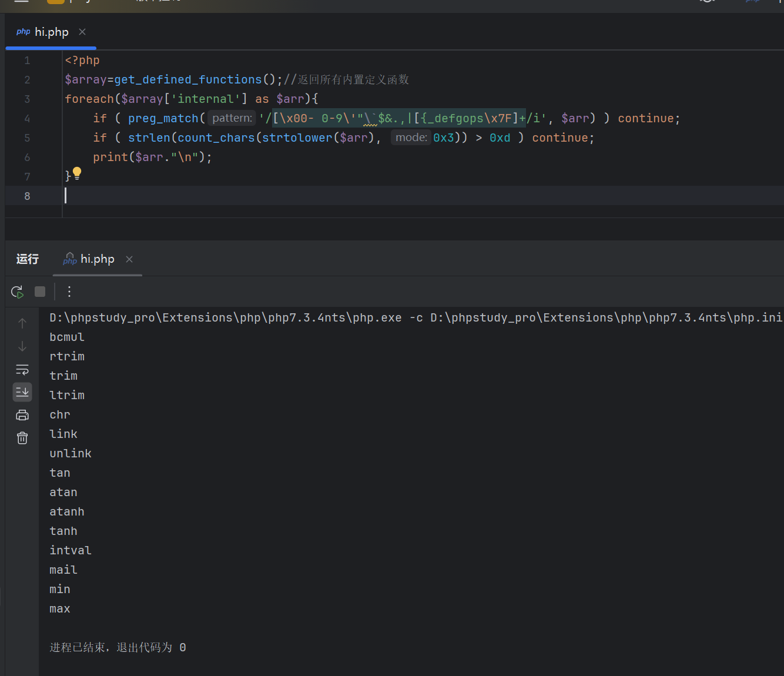This screenshot has width=784, height=676.
Task: Click the intval output line
Action: [71, 551]
